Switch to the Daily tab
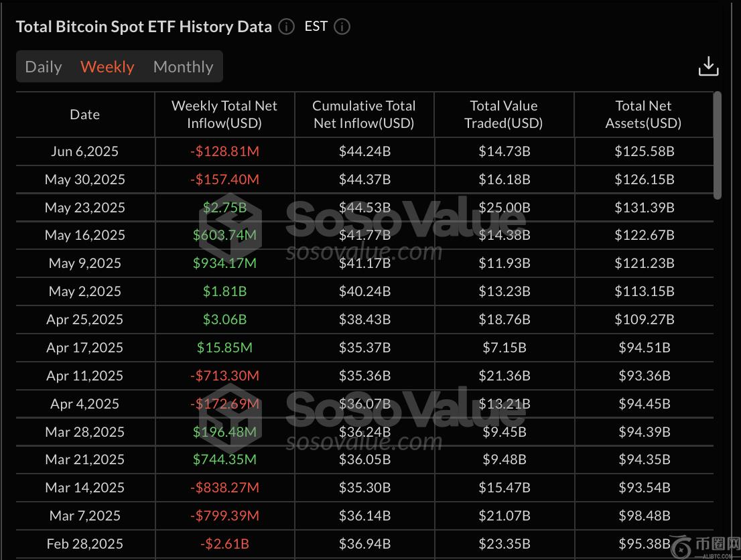The image size is (741, 560). (x=44, y=67)
